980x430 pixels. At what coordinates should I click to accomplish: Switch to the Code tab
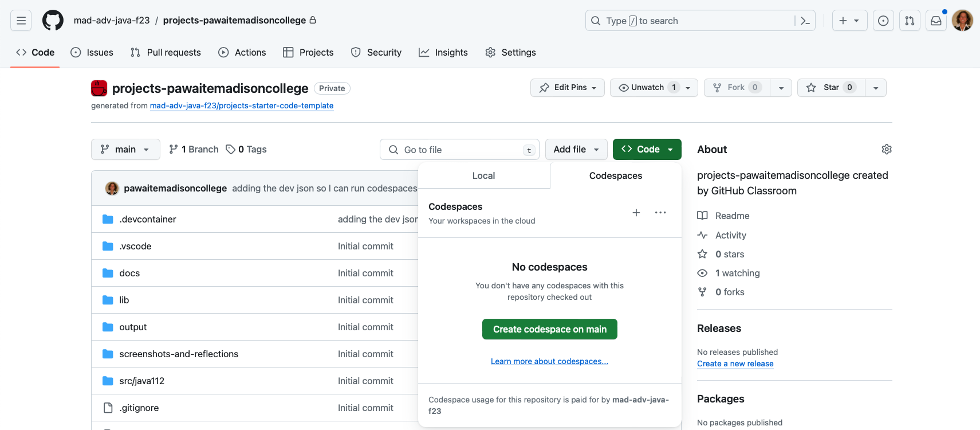coord(35,52)
